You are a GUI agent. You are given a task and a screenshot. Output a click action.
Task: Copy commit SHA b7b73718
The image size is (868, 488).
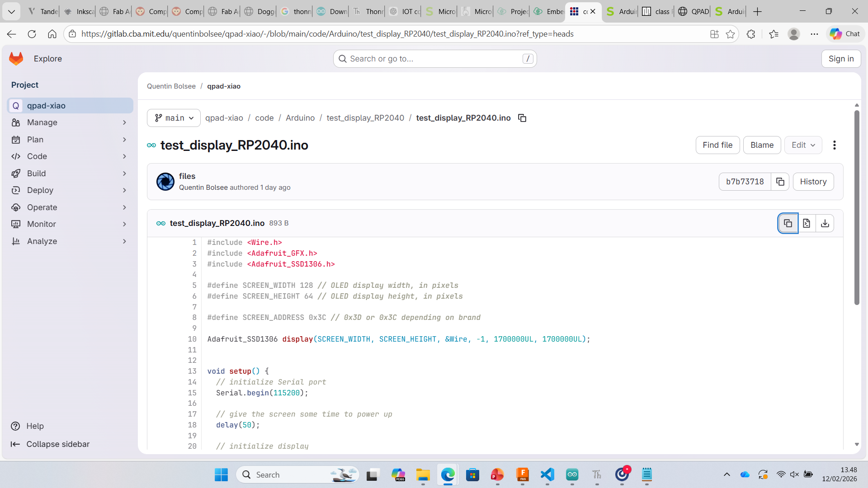[x=780, y=182]
